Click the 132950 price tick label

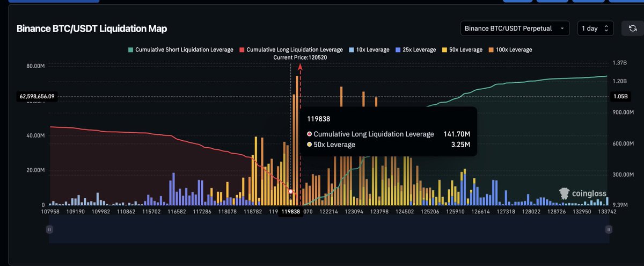[582, 212]
